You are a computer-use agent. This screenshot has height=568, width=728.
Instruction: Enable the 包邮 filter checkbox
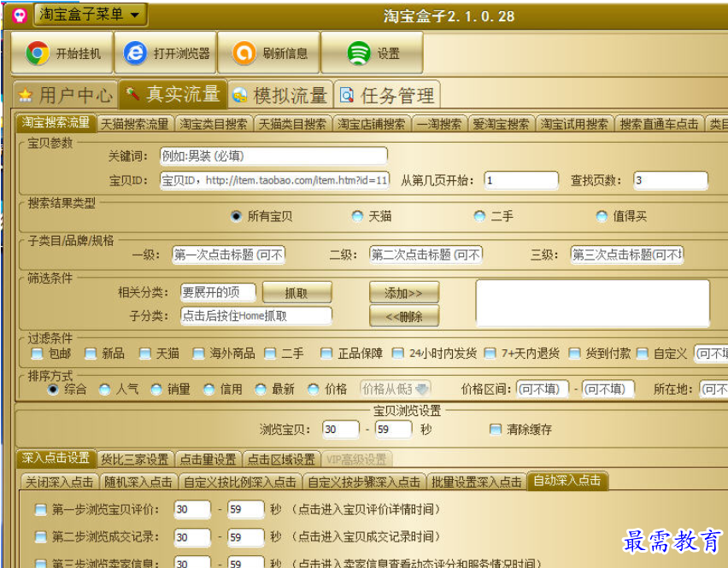(x=37, y=354)
